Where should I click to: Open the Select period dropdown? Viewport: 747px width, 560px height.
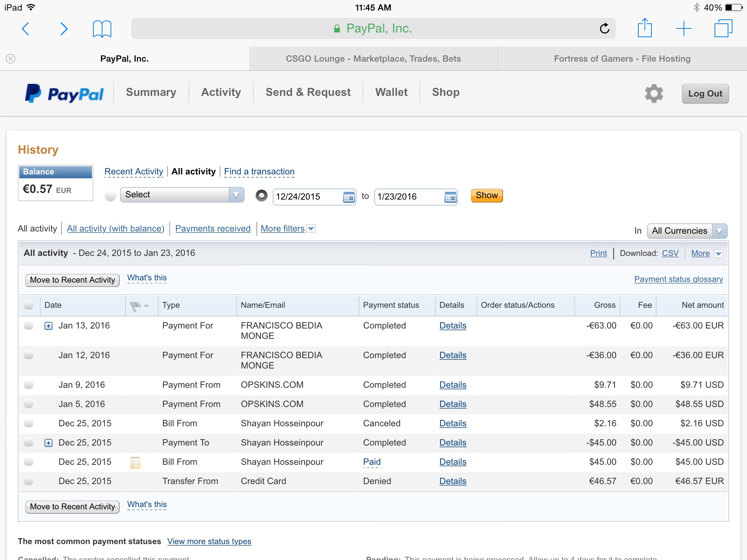pos(182,195)
